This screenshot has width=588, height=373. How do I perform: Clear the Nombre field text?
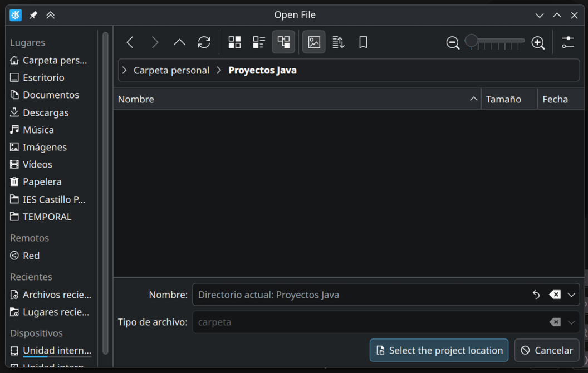[555, 295]
